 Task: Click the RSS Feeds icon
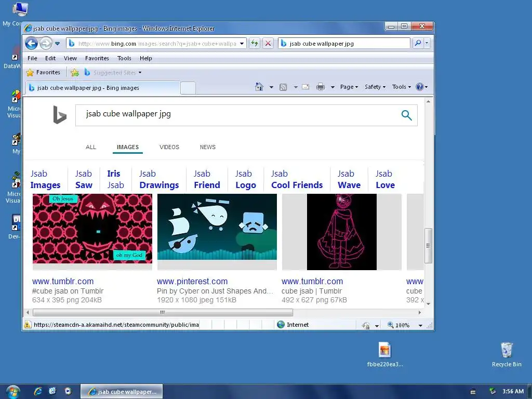(283, 87)
